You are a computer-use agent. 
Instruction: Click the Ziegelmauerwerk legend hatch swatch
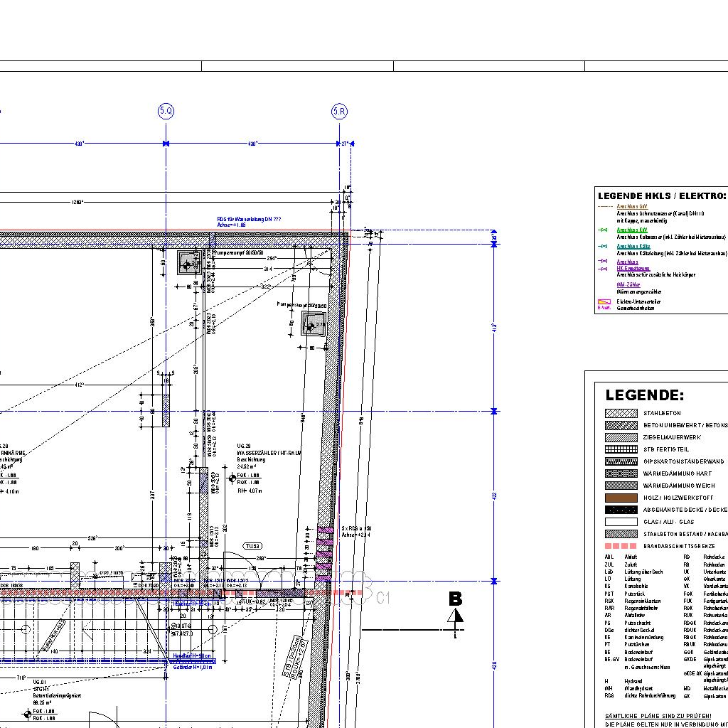click(x=621, y=437)
